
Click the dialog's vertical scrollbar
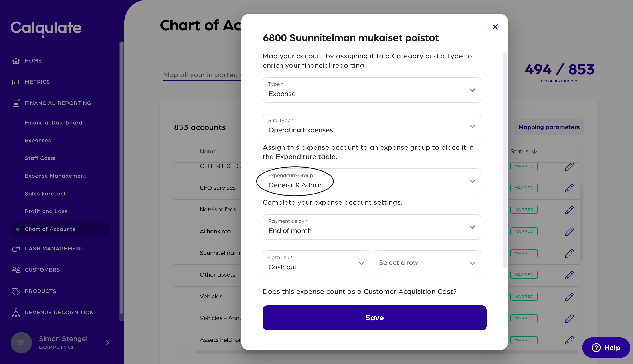(x=505, y=160)
